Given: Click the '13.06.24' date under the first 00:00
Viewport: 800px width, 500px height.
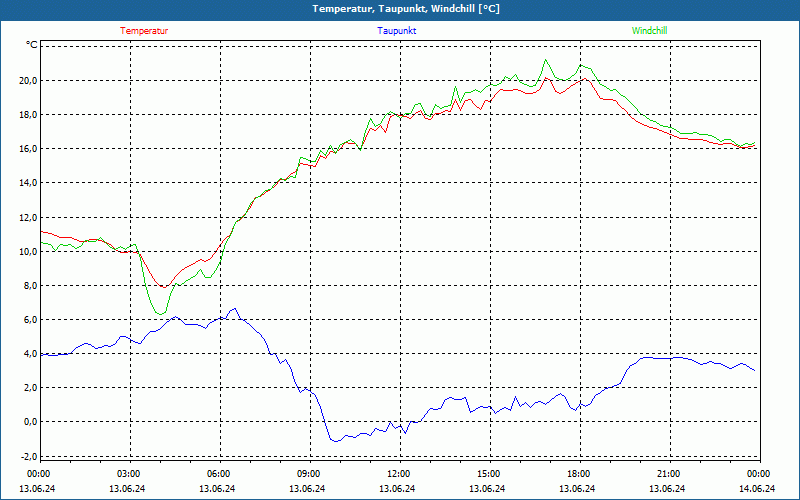Looking at the screenshot, I should coord(37,488).
